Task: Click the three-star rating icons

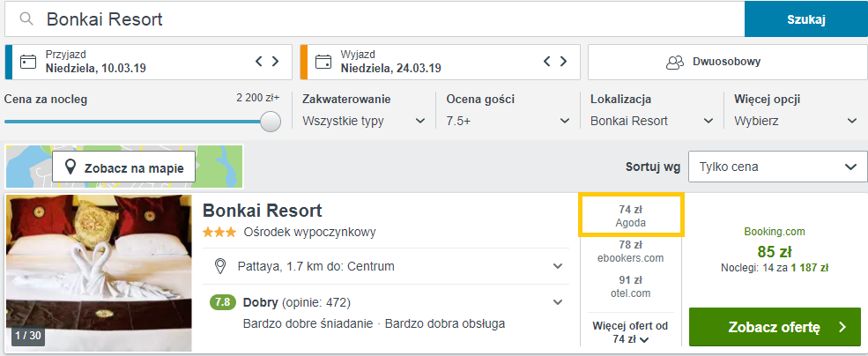Action: [x=220, y=232]
